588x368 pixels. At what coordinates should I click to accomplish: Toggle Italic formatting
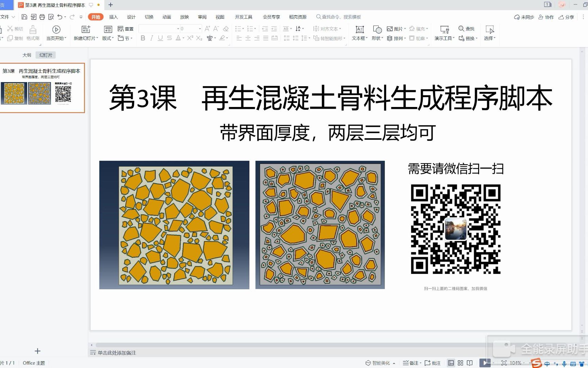pyautogui.click(x=152, y=38)
